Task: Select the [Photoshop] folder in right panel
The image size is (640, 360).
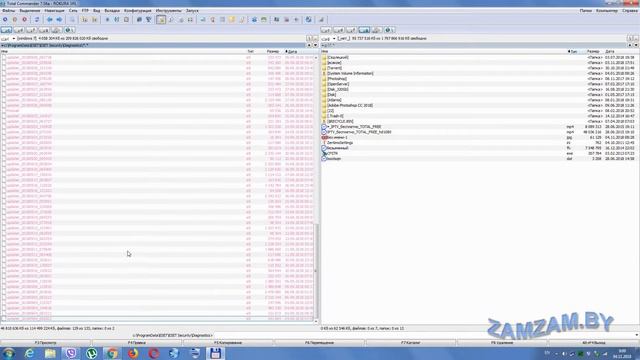Action: (x=337, y=79)
